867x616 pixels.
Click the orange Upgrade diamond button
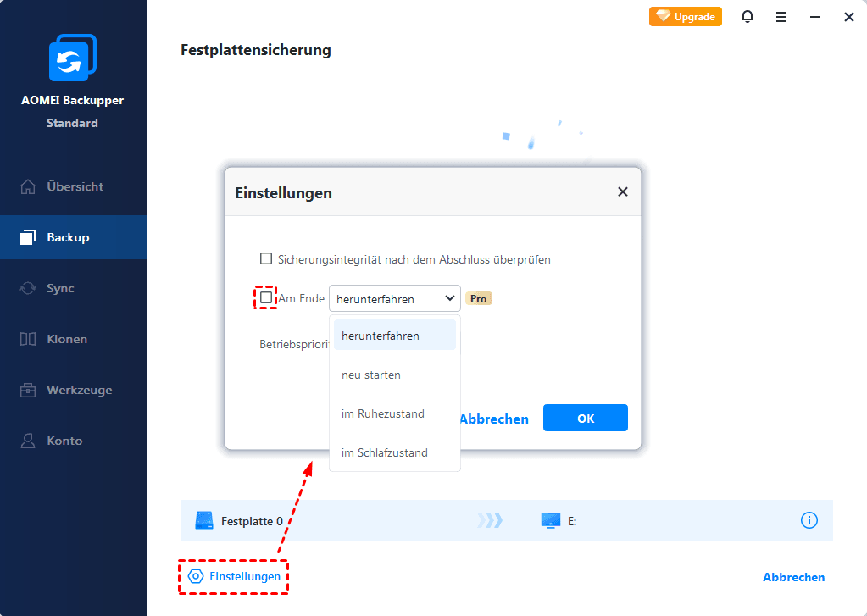(685, 17)
